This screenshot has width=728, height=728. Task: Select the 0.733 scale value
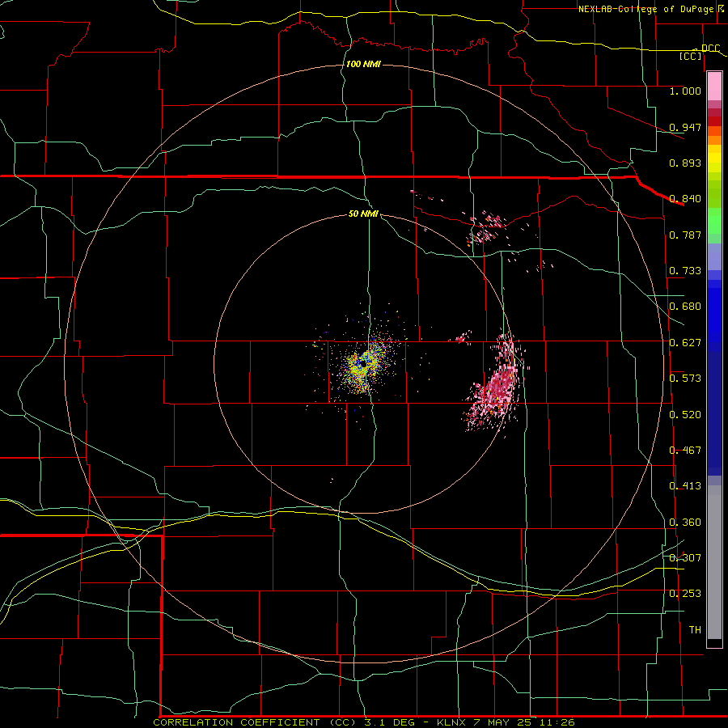coord(685,271)
